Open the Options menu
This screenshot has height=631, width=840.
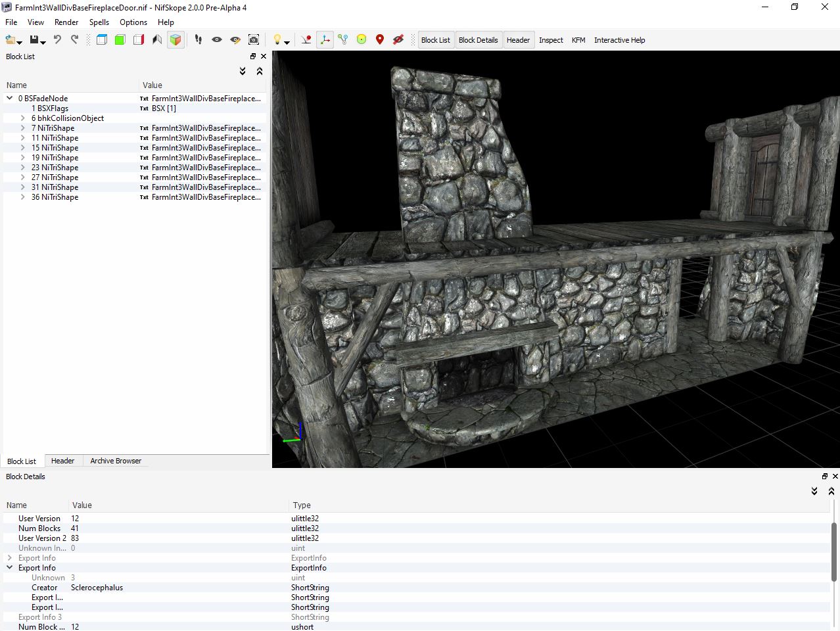point(133,22)
